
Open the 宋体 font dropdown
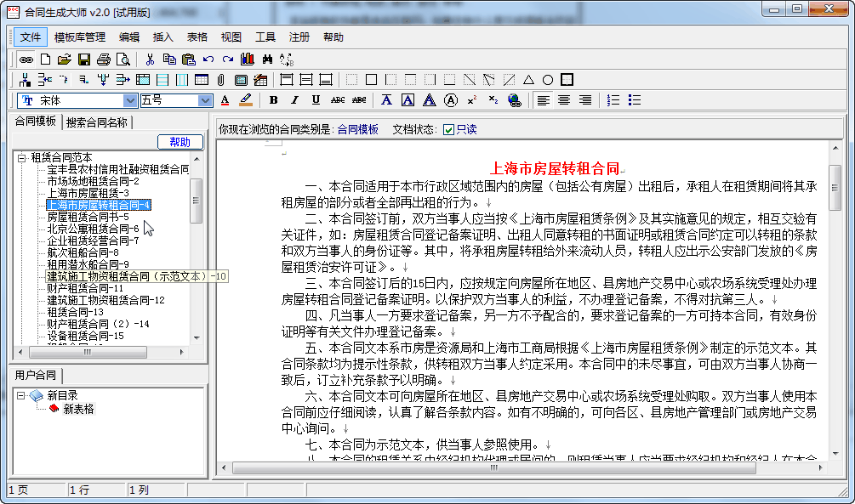pos(129,100)
